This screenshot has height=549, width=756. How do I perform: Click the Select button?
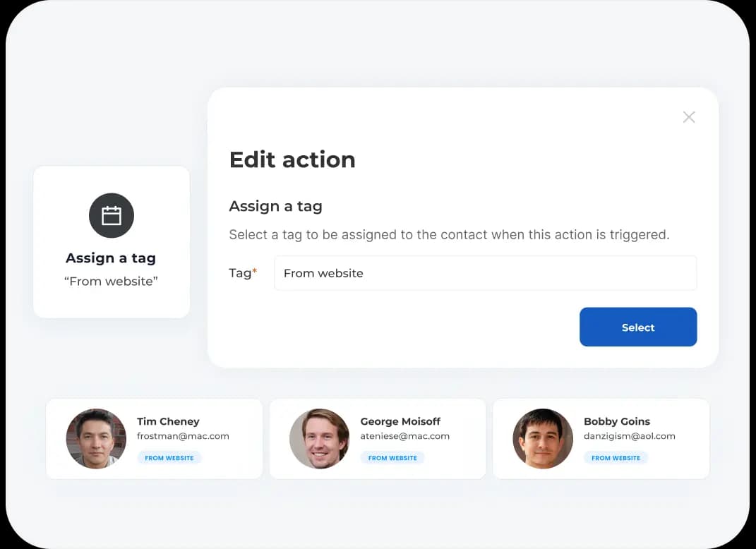point(638,327)
